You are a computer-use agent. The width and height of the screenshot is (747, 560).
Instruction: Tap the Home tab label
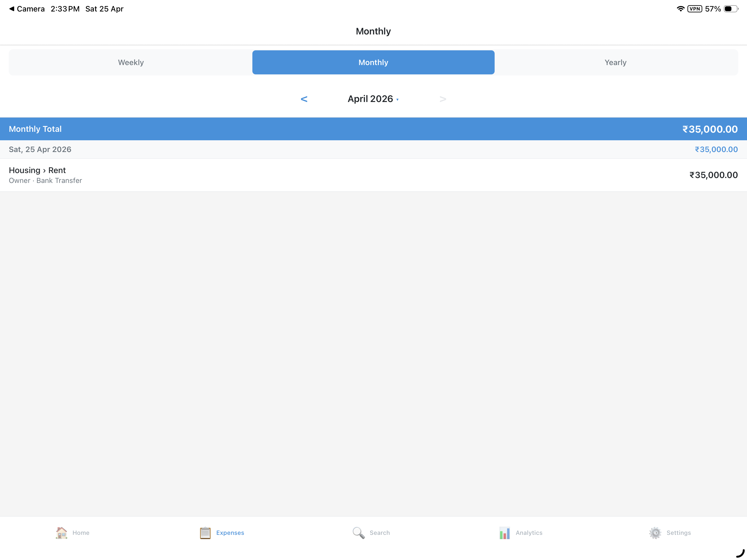tap(81, 533)
